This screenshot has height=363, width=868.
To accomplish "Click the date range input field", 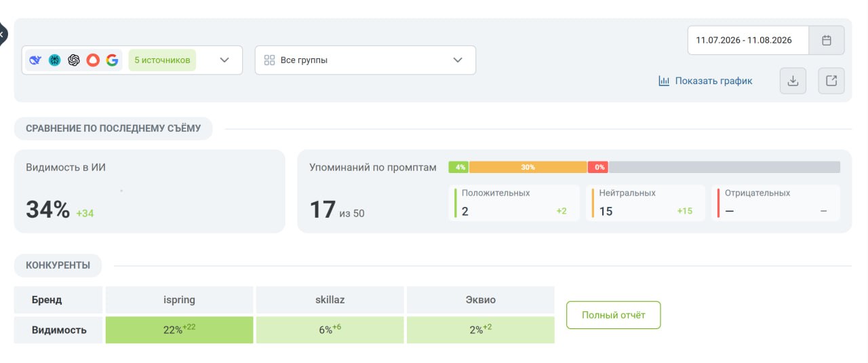I will pyautogui.click(x=748, y=40).
